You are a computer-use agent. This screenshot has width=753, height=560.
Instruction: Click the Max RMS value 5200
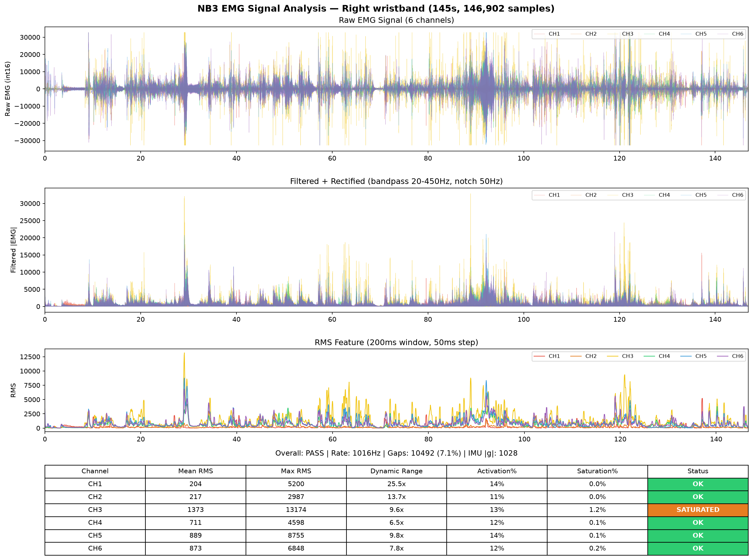(x=296, y=484)
